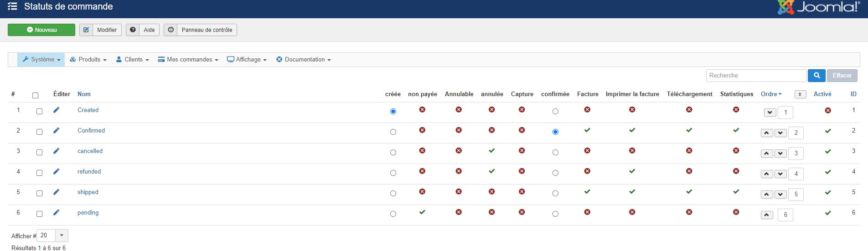Open the Système menu

(x=41, y=60)
